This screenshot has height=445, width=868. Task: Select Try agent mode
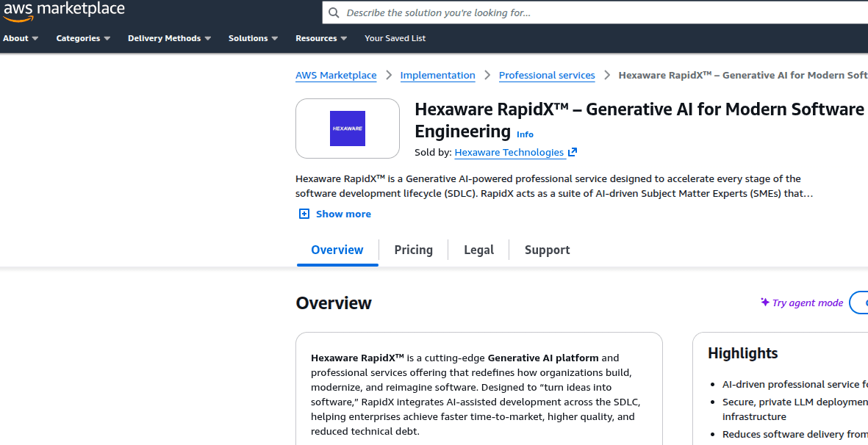pyautogui.click(x=807, y=302)
